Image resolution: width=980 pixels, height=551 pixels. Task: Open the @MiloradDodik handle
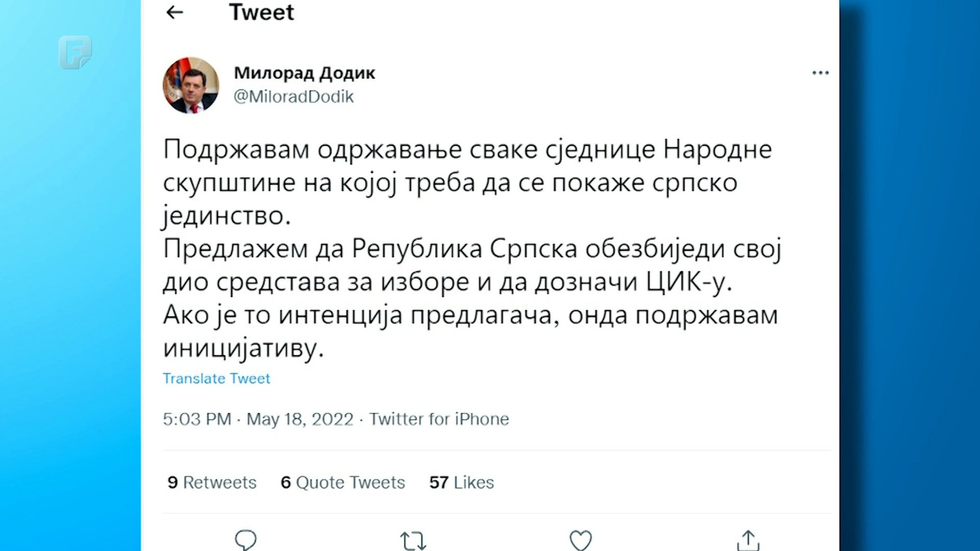293,96
